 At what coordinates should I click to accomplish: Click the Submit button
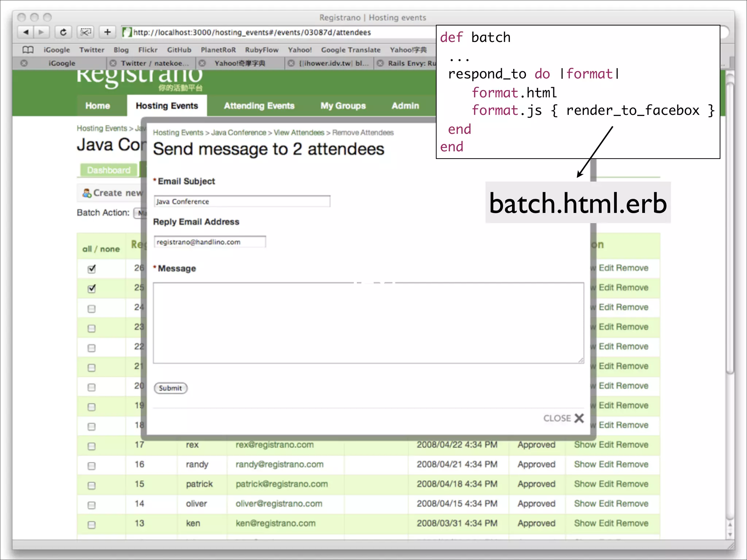point(170,388)
